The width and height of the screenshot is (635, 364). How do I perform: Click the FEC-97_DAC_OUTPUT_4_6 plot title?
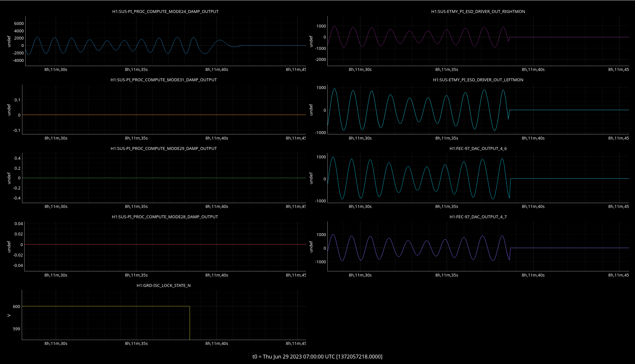478,148
